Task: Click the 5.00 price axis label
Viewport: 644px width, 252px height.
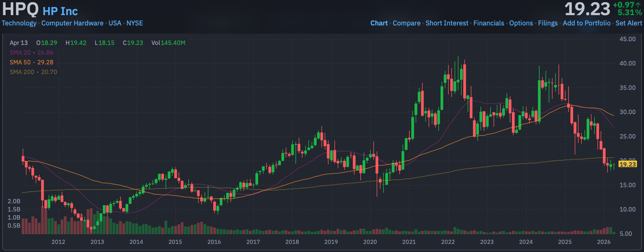Action: [625, 234]
